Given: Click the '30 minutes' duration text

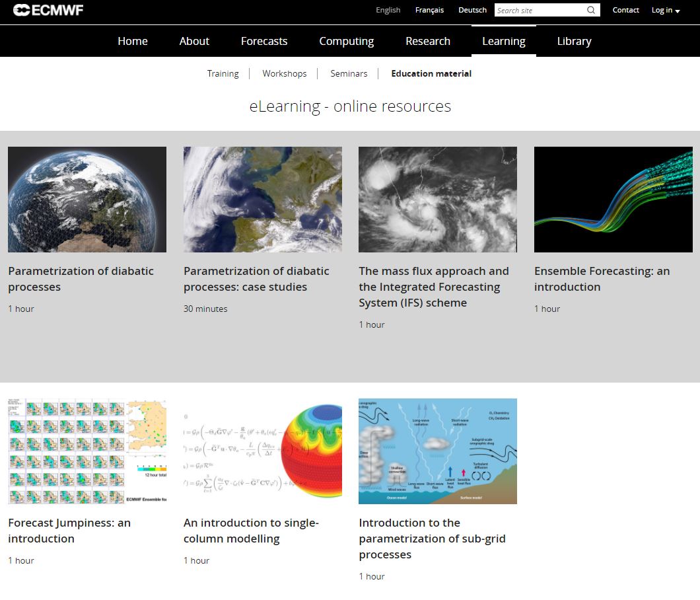Looking at the screenshot, I should tap(205, 309).
